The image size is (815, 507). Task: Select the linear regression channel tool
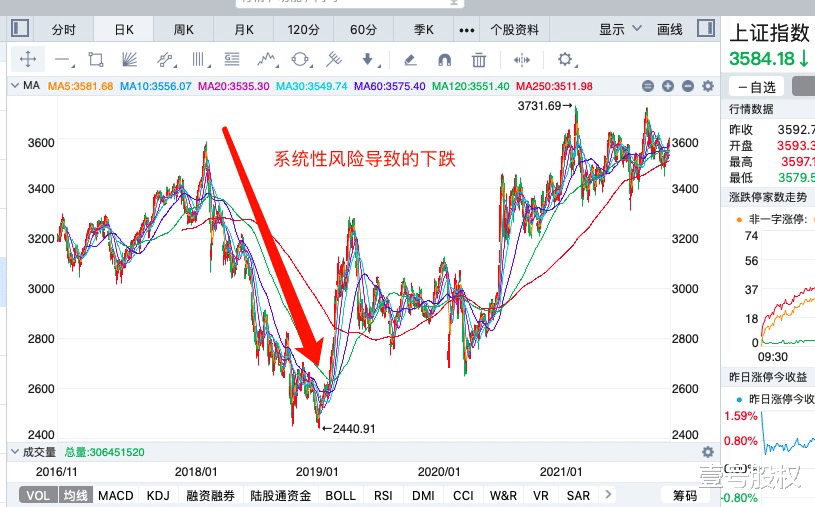(165, 60)
